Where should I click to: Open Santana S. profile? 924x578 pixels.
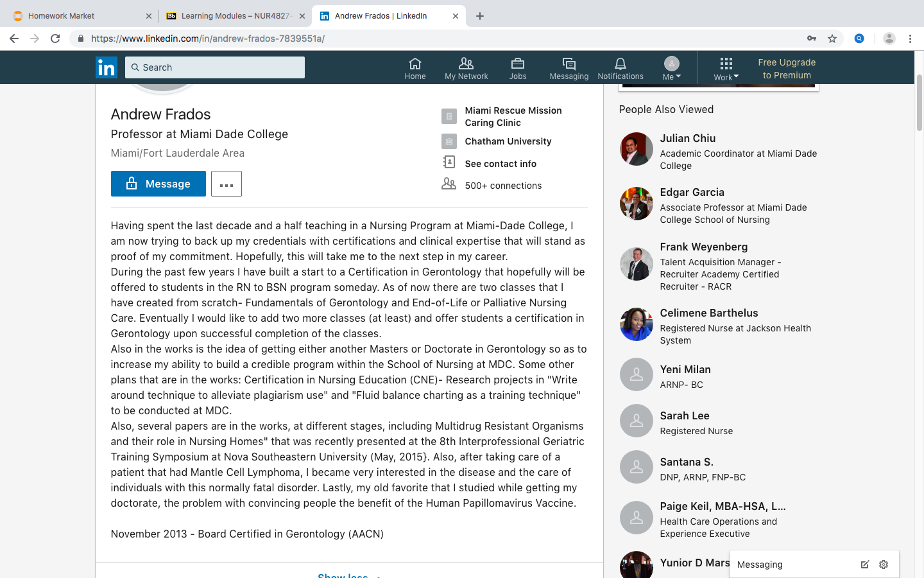[687, 462]
